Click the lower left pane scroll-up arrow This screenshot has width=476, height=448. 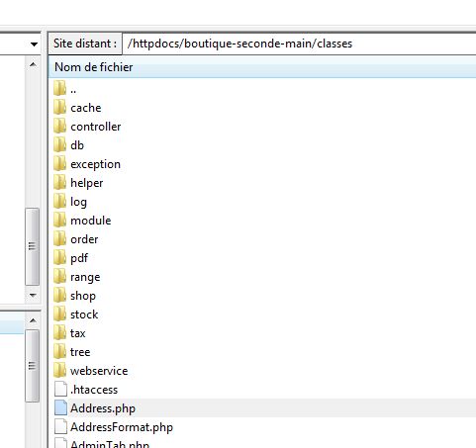point(33,320)
